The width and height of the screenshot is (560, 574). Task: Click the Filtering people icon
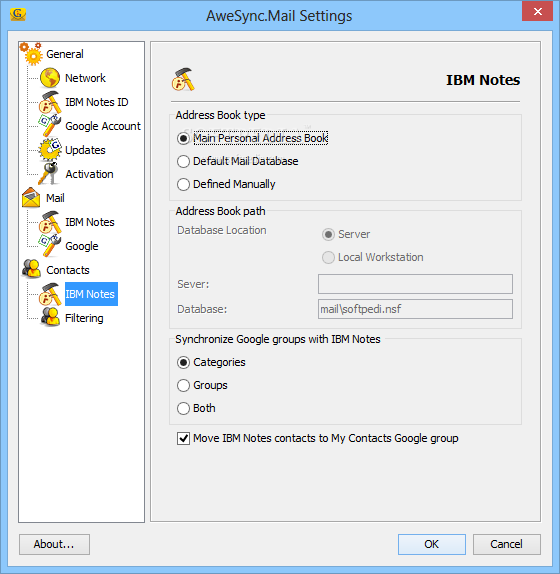(x=50, y=317)
